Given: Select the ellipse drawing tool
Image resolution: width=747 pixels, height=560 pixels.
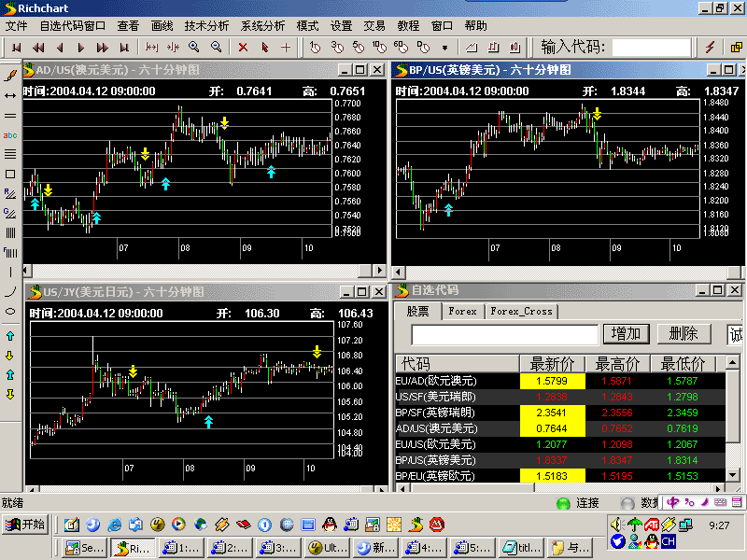Looking at the screenshot, I should point(10,312).
